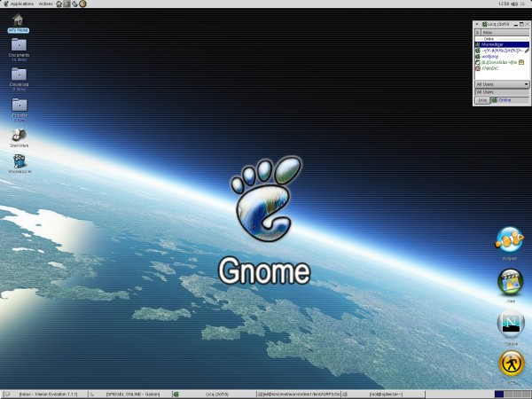Select the last contact with red status icon

502,68
